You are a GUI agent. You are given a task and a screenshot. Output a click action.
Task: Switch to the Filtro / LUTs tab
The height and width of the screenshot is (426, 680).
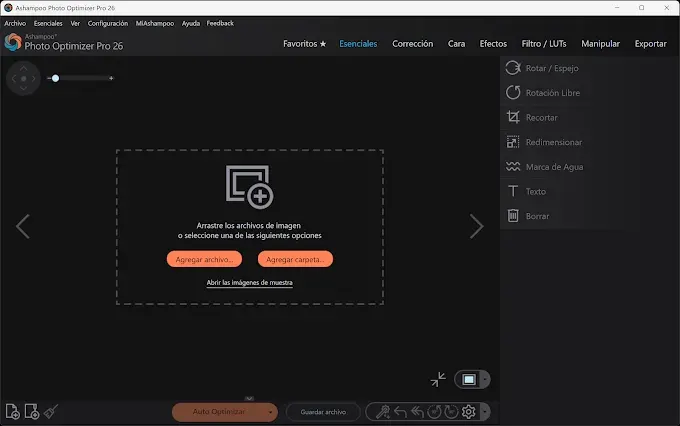coord(544,44)
